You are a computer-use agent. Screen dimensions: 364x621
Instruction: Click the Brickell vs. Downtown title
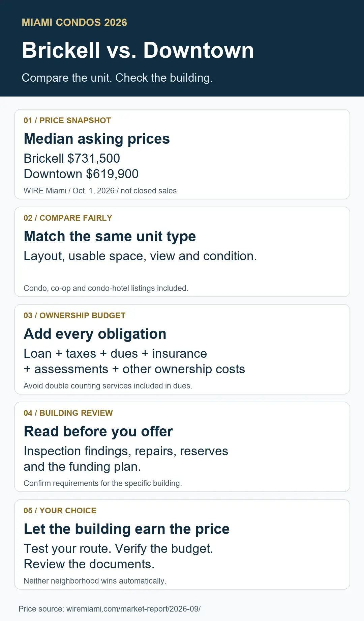tap(138, 50)
